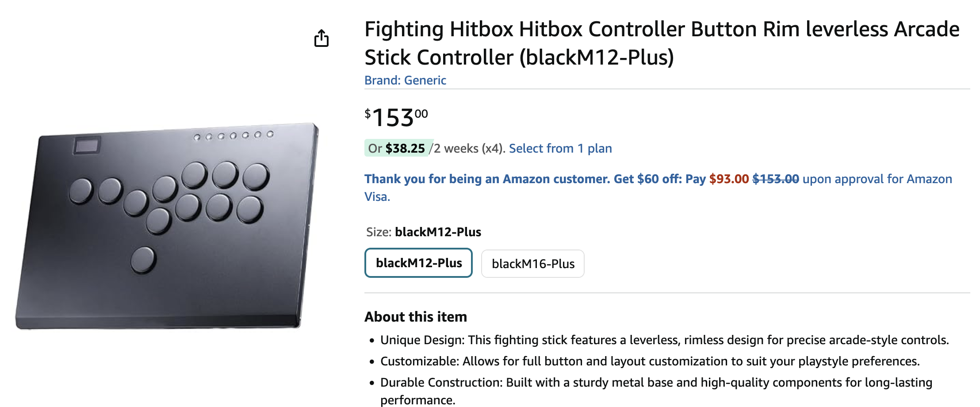Click the row of small top buttons on the controller image
The height and width of the screenshot is (407, 980).
coord(234,136)
